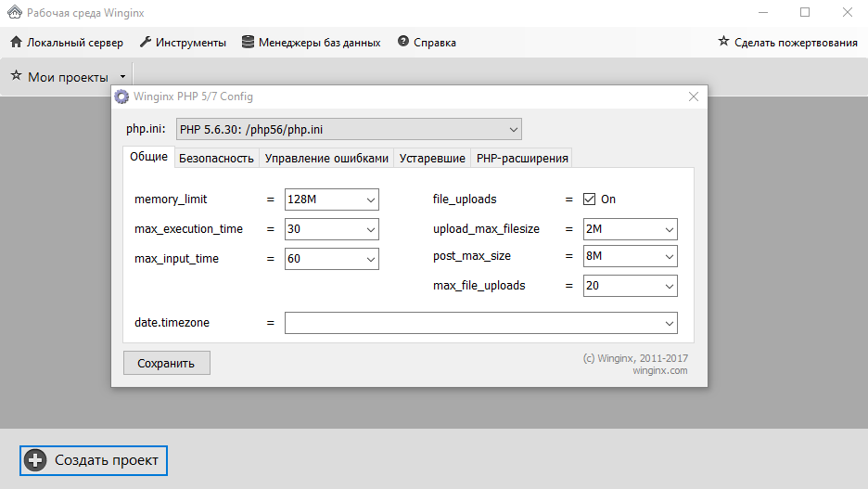Click the Winginx home icon in the title bar
The height and width of the screenshot is (489, 868).
pos(15,12)
